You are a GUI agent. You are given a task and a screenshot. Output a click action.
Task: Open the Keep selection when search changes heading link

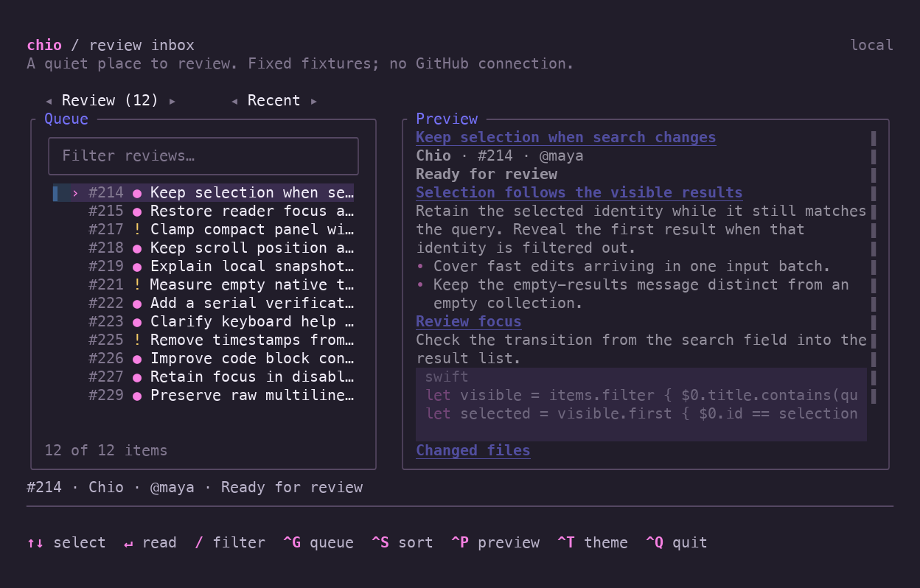566,138
